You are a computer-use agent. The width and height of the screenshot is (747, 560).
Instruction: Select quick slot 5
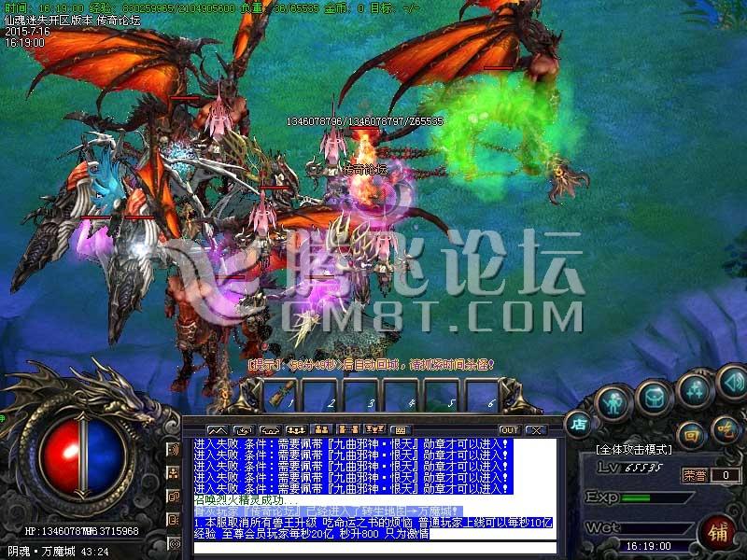pos(442,395)
